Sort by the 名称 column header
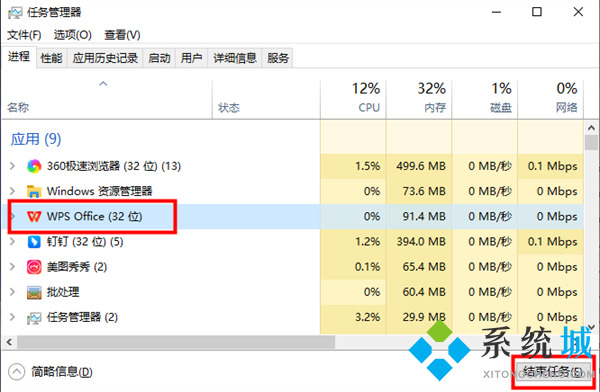 [x=107, y=99]
